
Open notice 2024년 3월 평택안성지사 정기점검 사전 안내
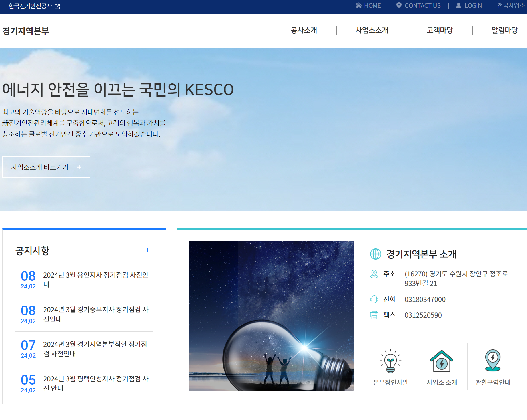pyautogui.click(x=96, y=383)
